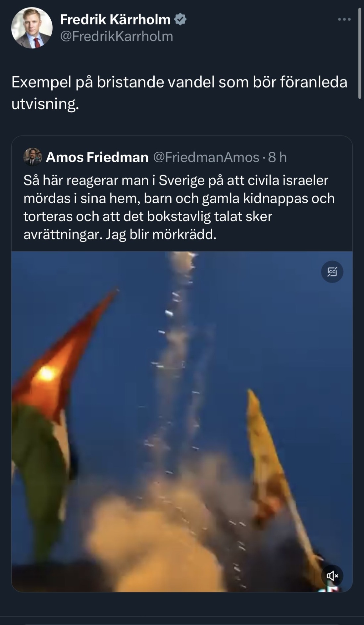Open the @FriedmanAmos handle

206,157
